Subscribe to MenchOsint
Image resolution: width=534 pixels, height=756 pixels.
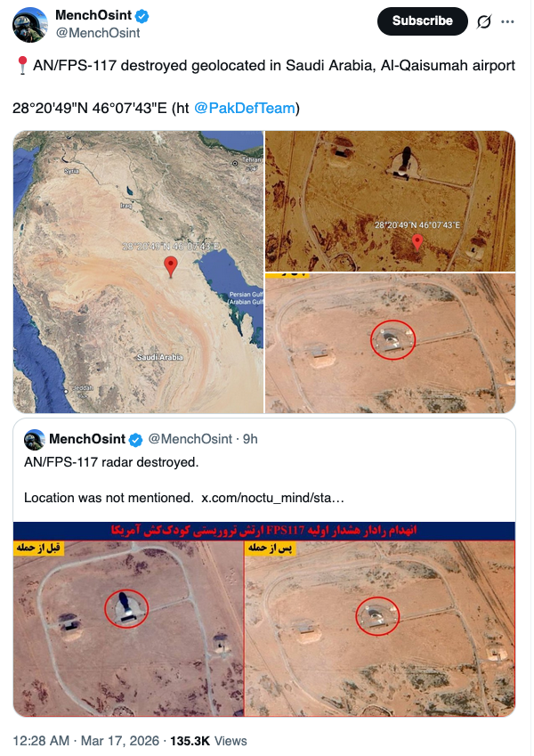(422, 21)
